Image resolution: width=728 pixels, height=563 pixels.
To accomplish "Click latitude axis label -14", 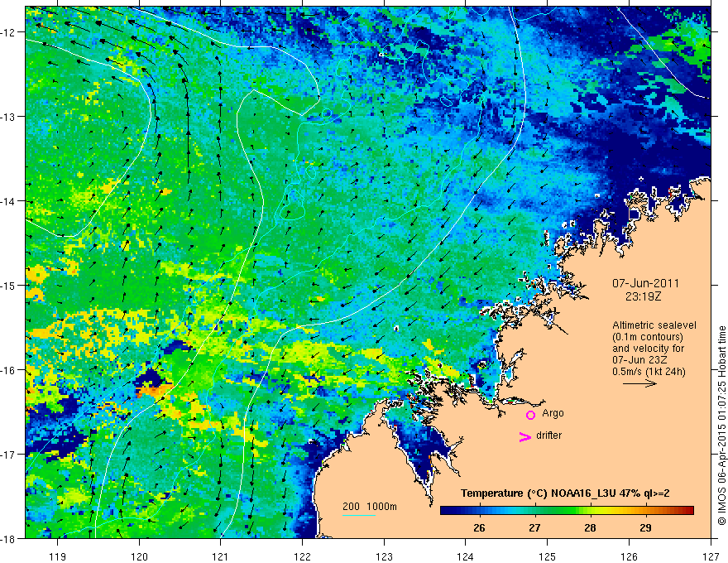I will pyautogui.click(x=8, y=201).
